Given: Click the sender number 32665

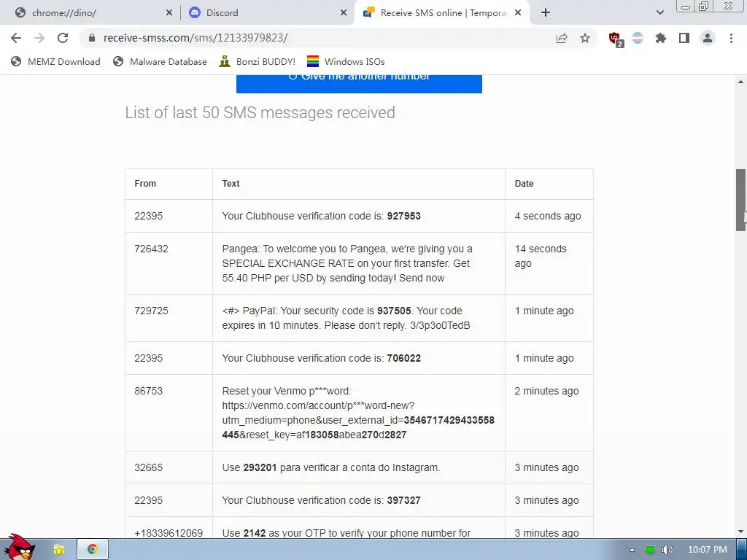Looking at the screenshot, I should [149, 467].
